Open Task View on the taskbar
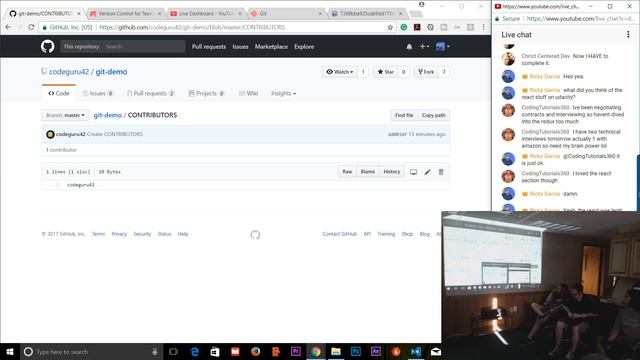This screenshot has width=640, height=360. tap(173, 351)
